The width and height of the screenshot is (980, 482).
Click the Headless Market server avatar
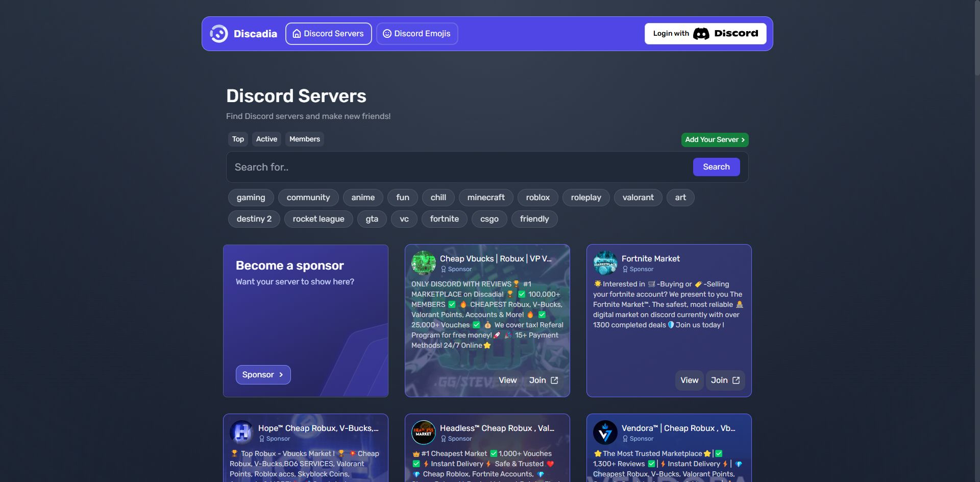(x=424, y=432)
